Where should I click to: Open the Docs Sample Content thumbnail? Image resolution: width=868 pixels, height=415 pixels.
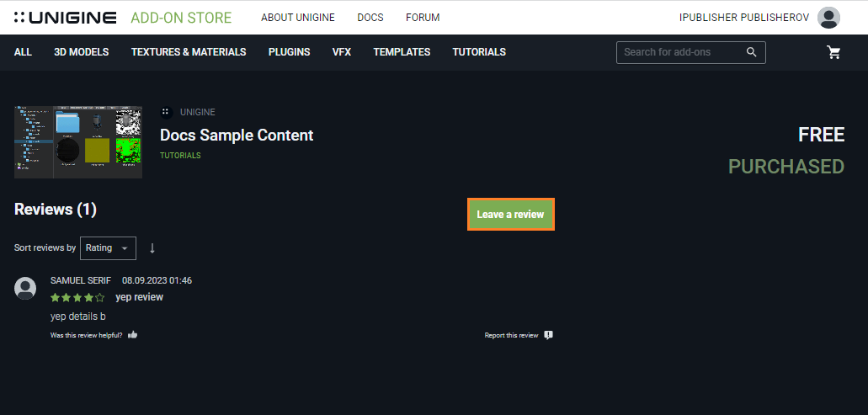click(x=78, y=142)
